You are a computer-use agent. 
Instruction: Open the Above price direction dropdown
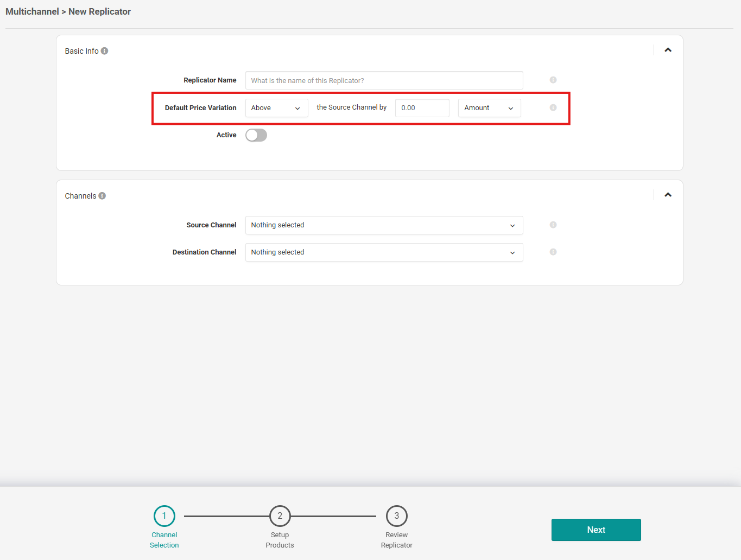point(277,108)
